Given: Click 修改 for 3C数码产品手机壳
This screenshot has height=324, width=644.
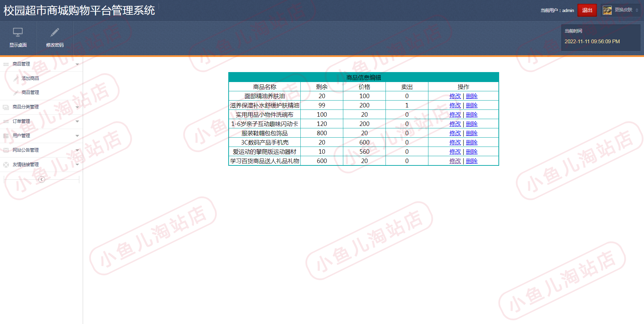Looking at the screenshot, I should [455, 142].
